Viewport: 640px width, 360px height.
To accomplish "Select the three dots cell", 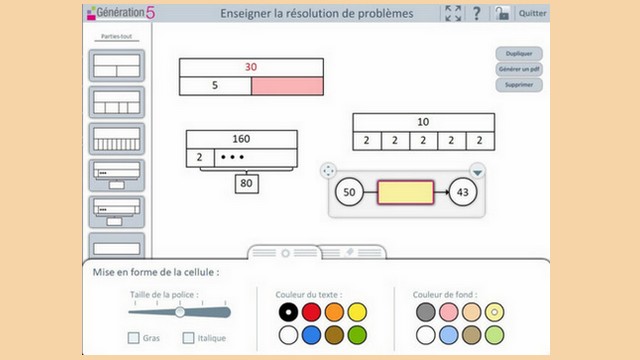I will (256, 158).
